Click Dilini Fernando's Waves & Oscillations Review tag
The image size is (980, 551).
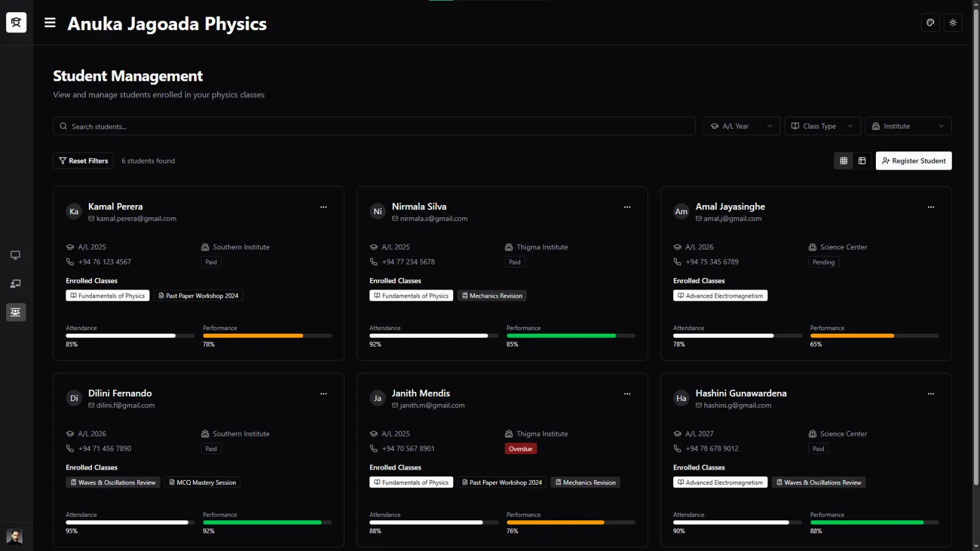[x=113, y=482]
